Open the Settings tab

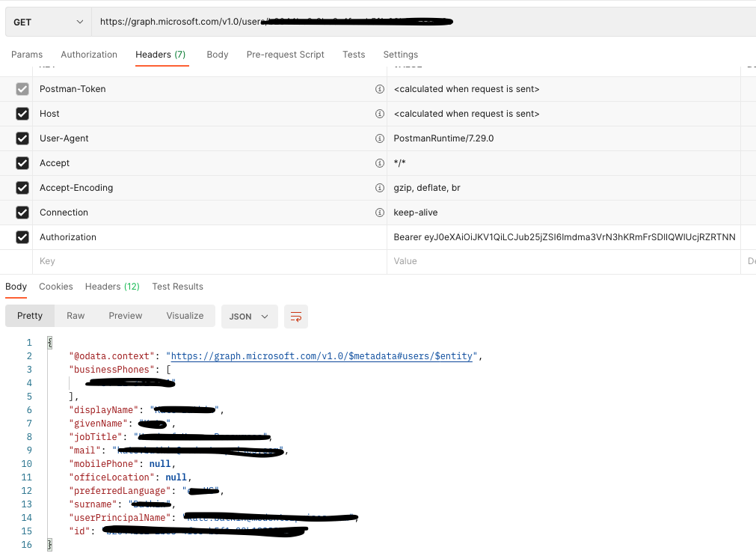click(401, 55)
